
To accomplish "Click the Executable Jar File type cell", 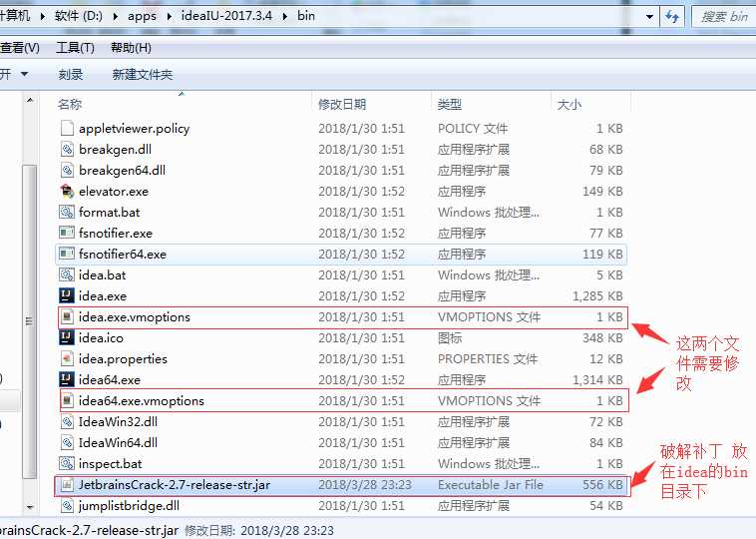I will pyautogui.click(x=491, y=484).
